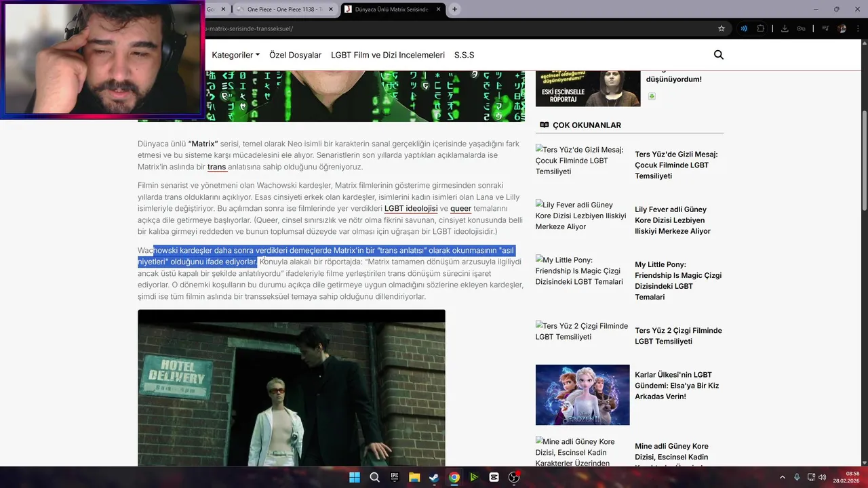Open the clock showing 08:58
This screenshot has height=488, width=868.
[846, 477]
